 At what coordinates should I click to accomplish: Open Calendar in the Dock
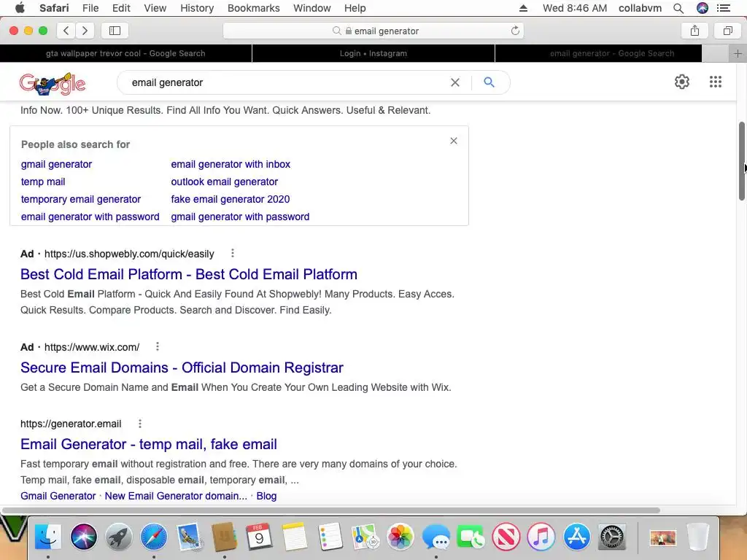click(x=259, y=537)
